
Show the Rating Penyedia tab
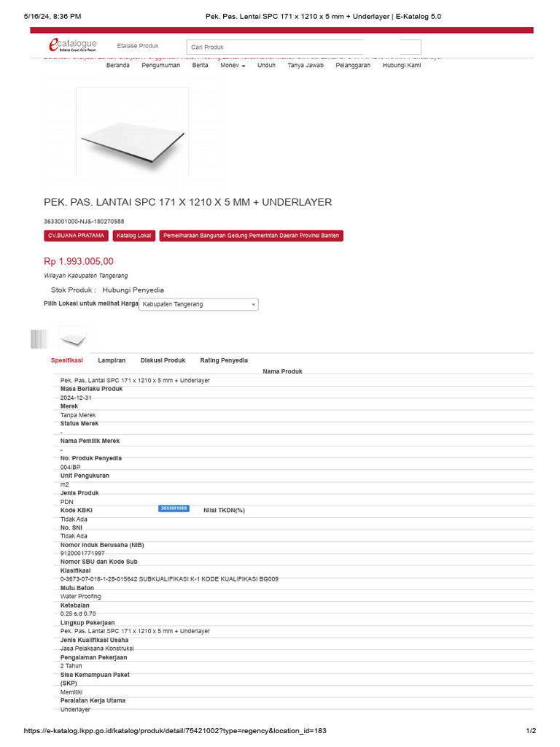(224, 360)
